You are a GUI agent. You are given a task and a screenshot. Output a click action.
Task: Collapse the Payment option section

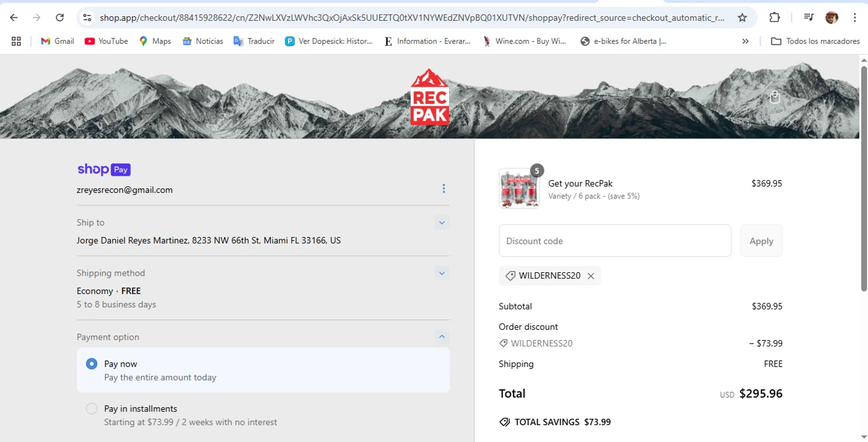[442, 337]
